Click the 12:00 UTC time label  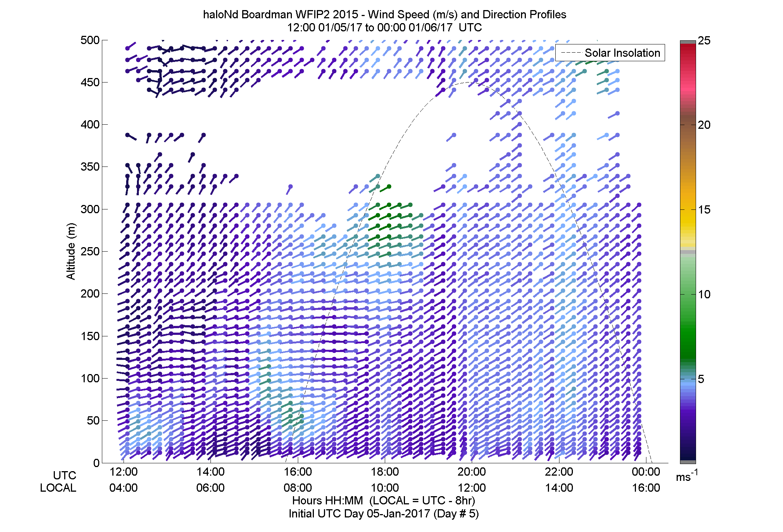(x=124, y=472)
